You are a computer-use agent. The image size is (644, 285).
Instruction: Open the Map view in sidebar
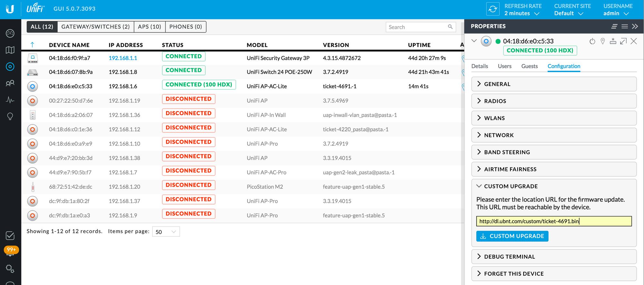pos(10,50)
